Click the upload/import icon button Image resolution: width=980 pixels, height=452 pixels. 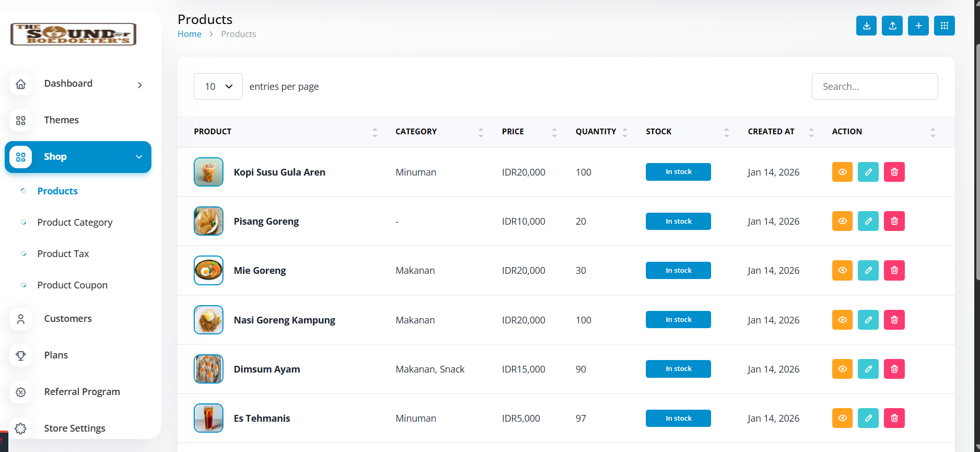point(892,26)
